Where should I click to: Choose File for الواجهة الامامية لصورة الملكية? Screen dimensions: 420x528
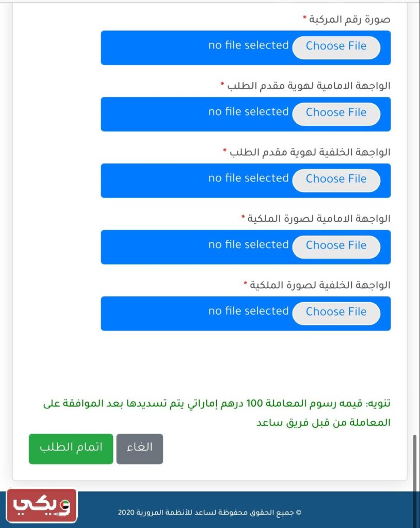click(x=336, y=245)
